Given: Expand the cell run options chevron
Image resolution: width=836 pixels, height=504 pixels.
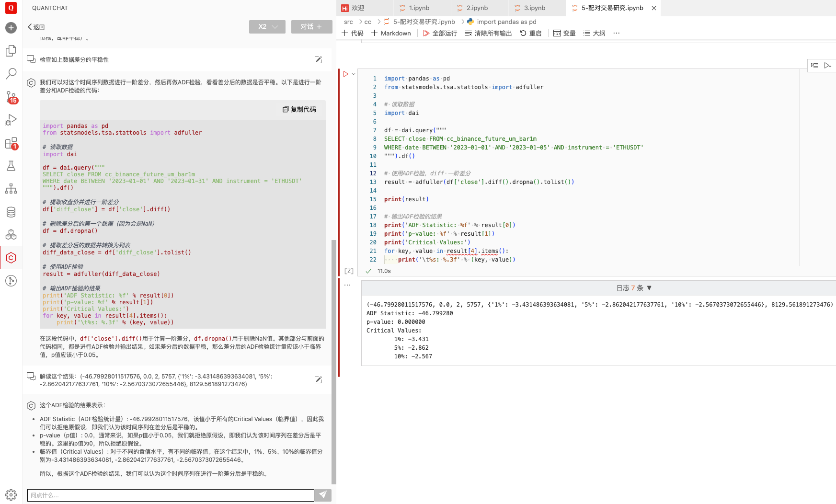Looking at the screenshot, I should click(x=354, y=74).
